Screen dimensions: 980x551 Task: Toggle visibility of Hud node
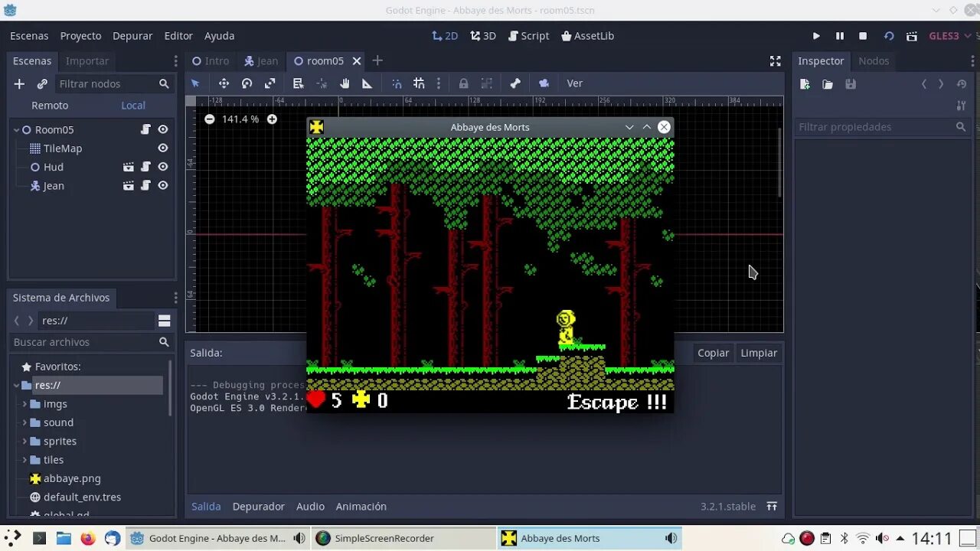coord(163,167)
